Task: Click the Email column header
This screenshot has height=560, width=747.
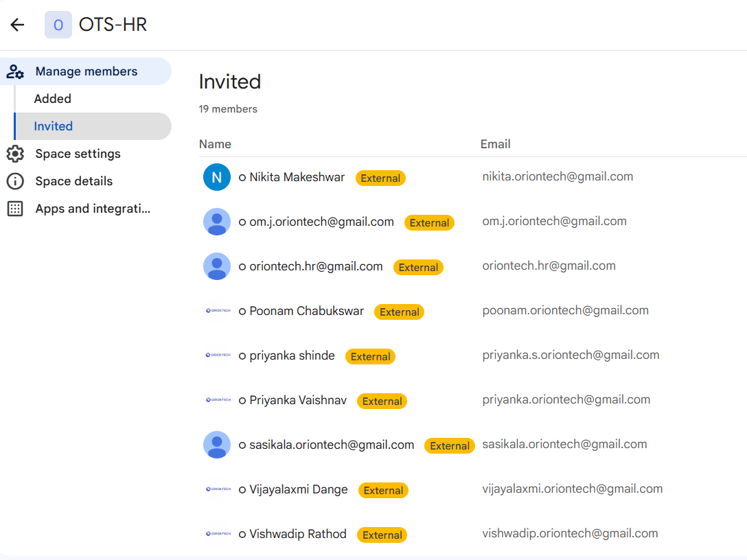Action: click(495, 144)
